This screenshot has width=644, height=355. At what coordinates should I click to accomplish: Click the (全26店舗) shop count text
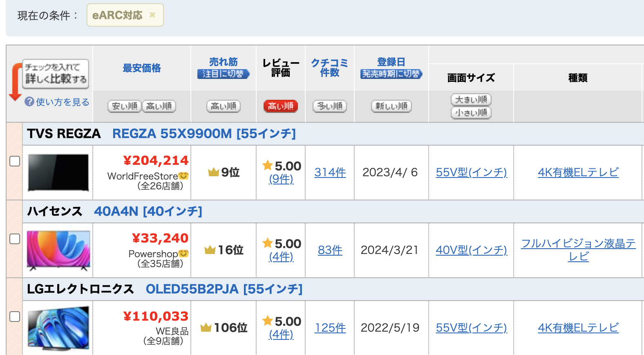pos(160,186)
